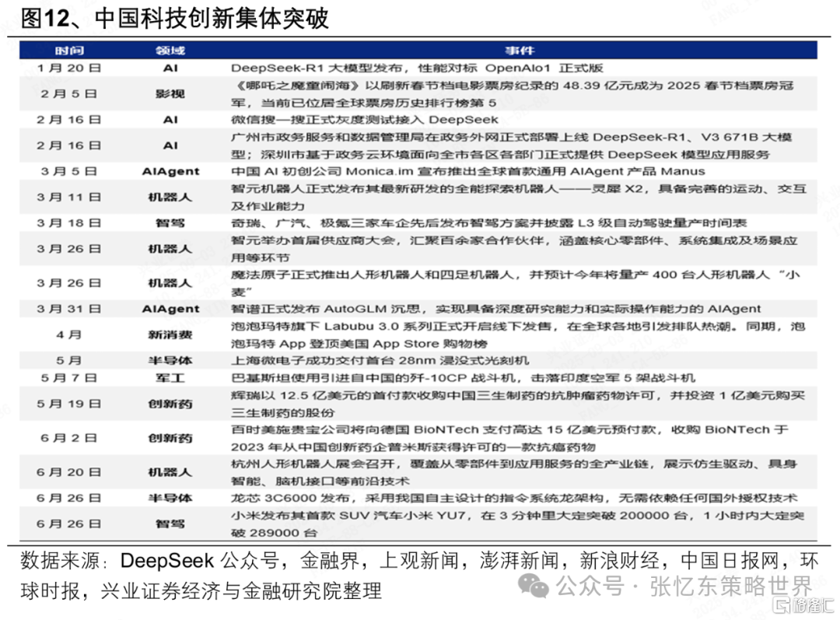Click the "杭州人形机器人展会召开" event text
This screenshot has width=840, height=620.
coord(514,472)
